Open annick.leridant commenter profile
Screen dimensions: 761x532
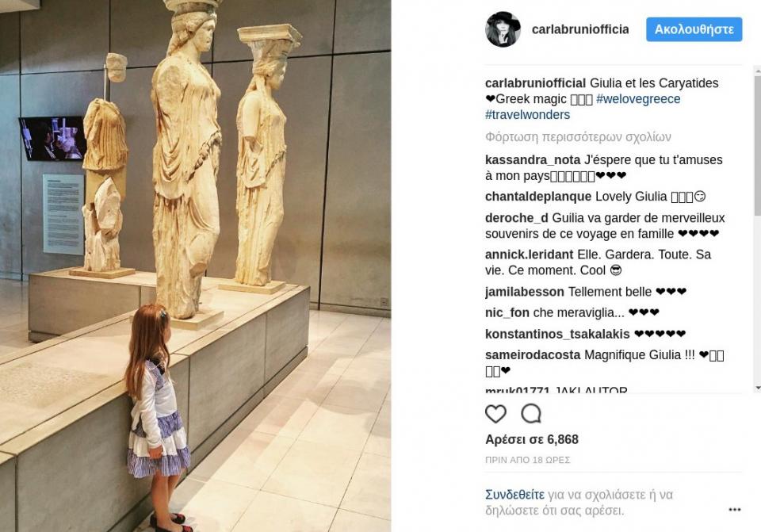[529, 255]
